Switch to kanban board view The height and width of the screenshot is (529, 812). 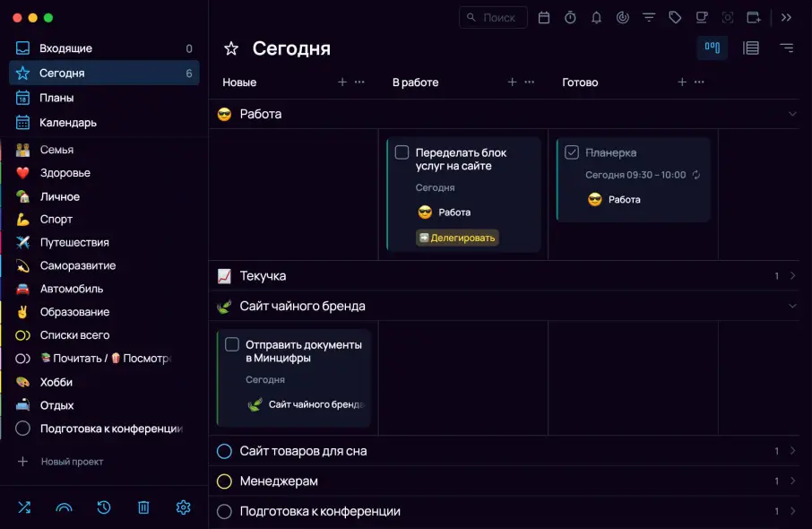point(713,48)
